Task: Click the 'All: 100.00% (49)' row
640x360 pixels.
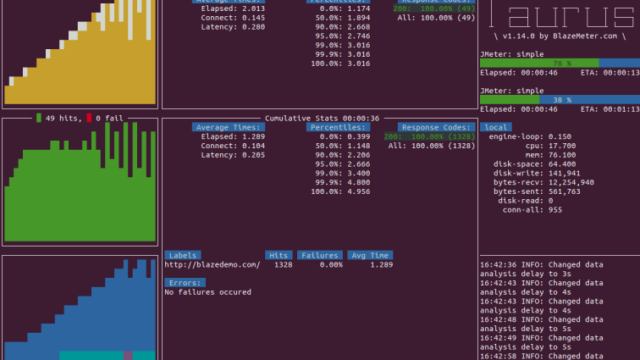Action: click(436, 18)
